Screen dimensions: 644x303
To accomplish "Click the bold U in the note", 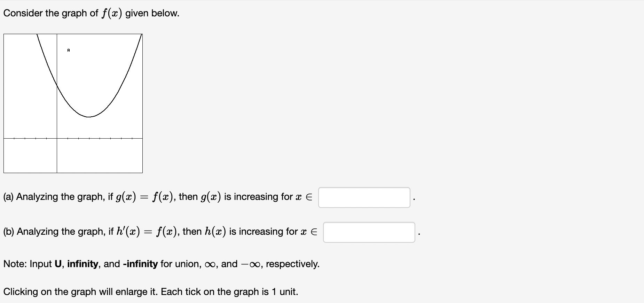I will pyautogui.click(x=59, y=264).
